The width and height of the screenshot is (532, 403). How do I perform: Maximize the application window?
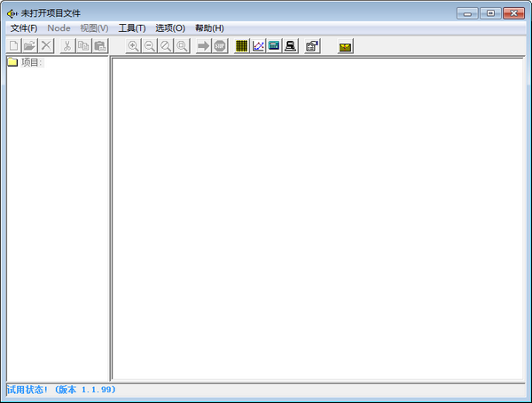point(490,12)
